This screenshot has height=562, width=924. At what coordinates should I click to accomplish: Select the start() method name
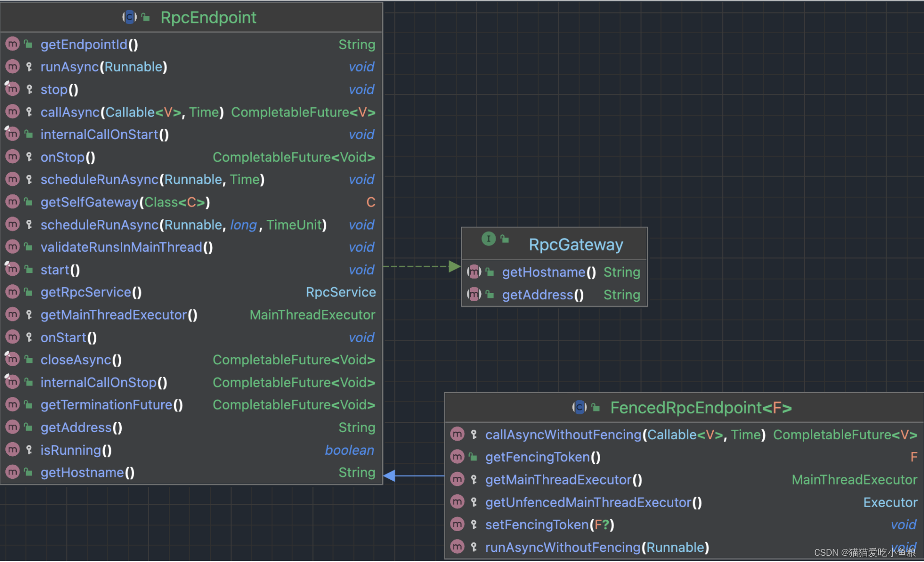[x=60, y=269]
